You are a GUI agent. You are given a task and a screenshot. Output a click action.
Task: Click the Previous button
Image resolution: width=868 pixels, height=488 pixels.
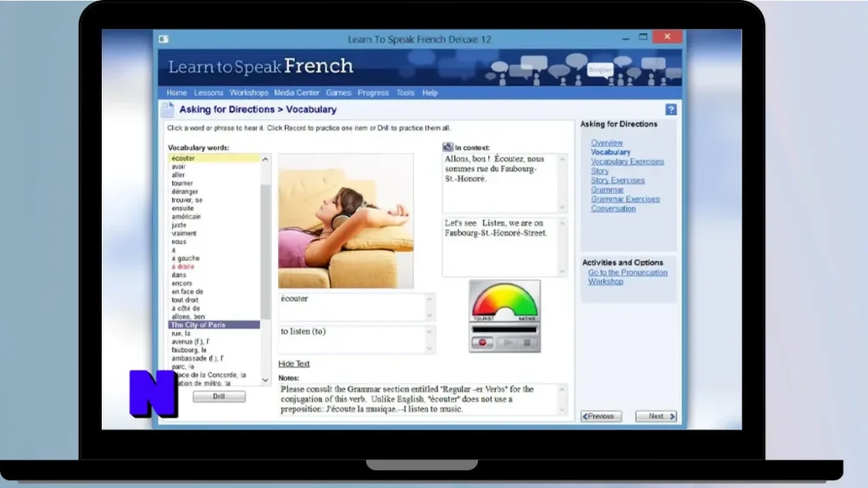point(601,416)
